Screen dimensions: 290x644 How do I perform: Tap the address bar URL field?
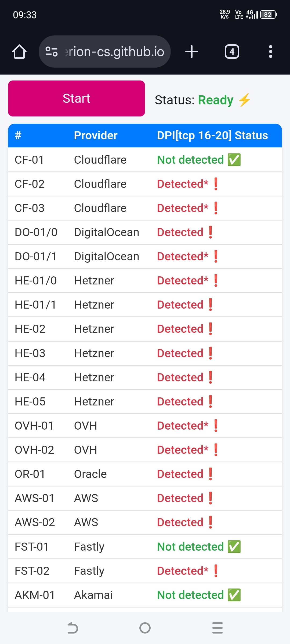[x=114, y=52]
